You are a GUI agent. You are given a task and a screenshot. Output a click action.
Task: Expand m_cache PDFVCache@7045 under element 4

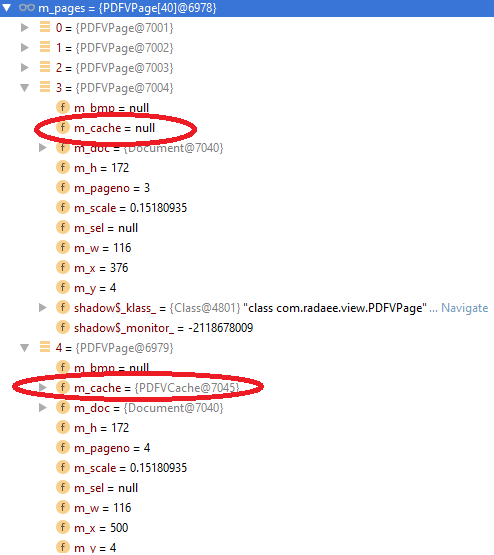(x=42, y=387)
